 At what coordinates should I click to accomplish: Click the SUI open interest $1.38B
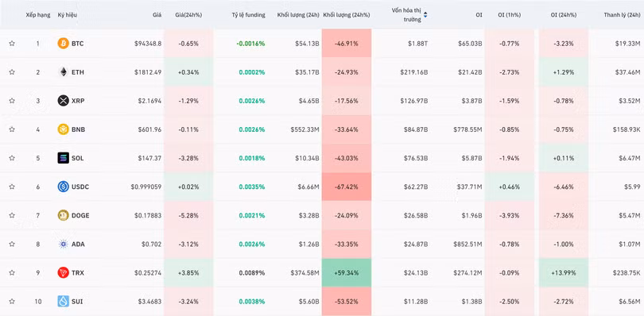472,301
